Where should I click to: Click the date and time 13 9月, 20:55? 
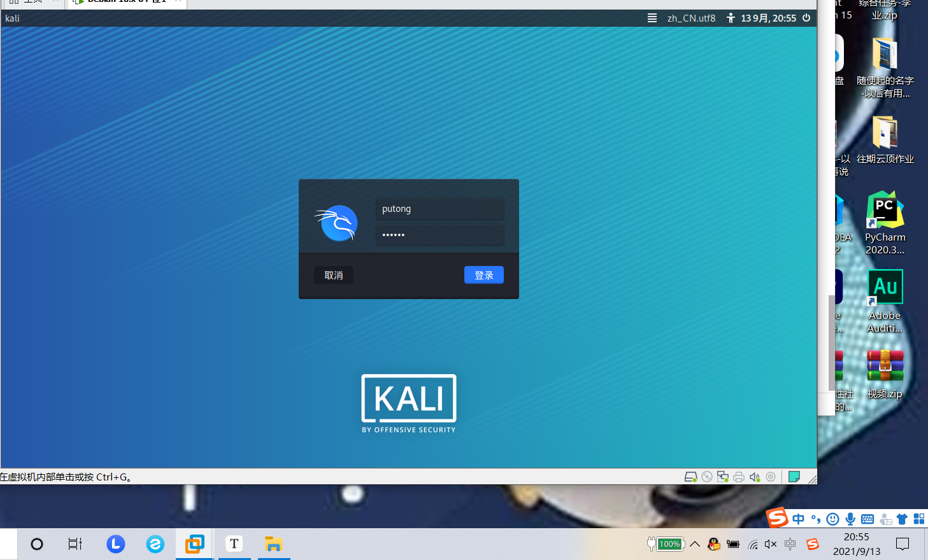coord(768,18)
